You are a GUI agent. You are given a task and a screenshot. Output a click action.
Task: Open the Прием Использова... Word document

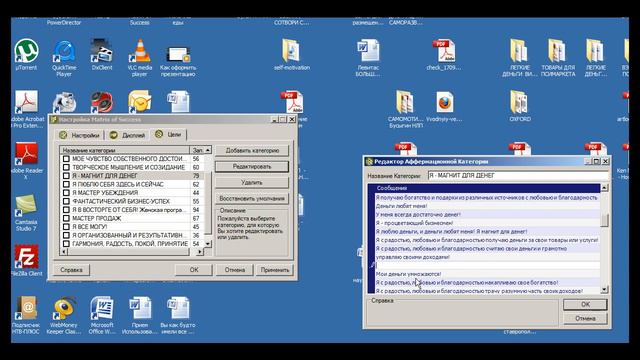[x=140, y=309]
